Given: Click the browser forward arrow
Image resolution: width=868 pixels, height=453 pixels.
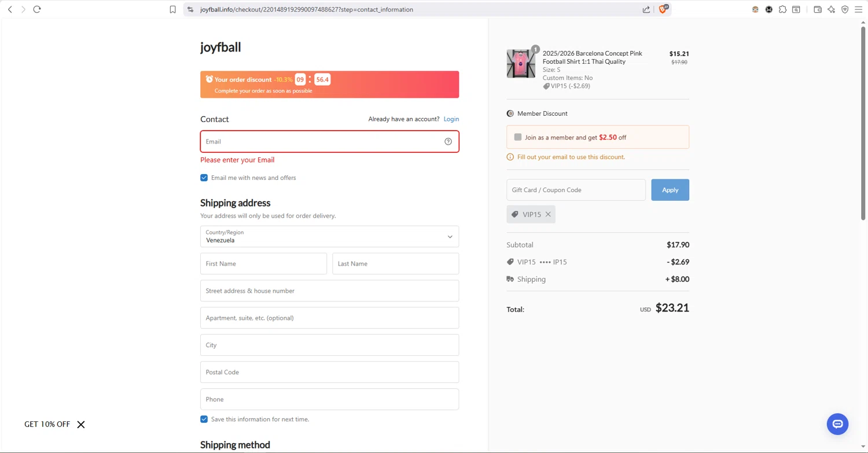Looking at the screenshot, I should coord(23,9).
